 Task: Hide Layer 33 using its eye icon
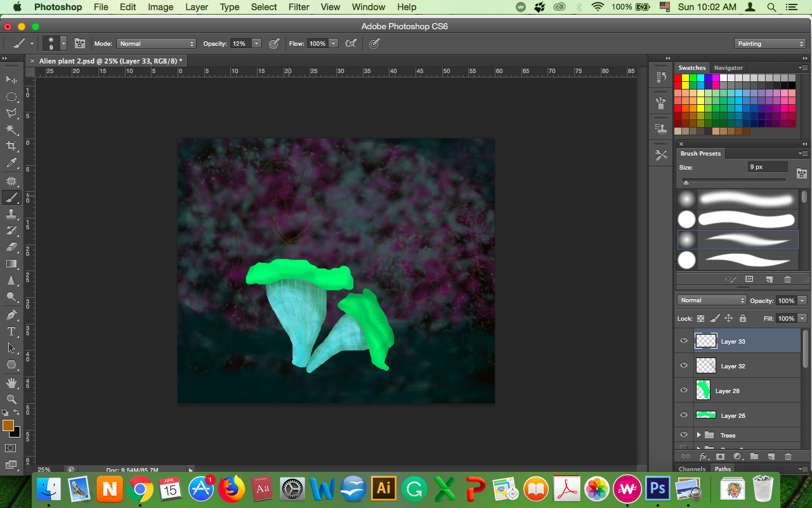[x=684, y=341]
